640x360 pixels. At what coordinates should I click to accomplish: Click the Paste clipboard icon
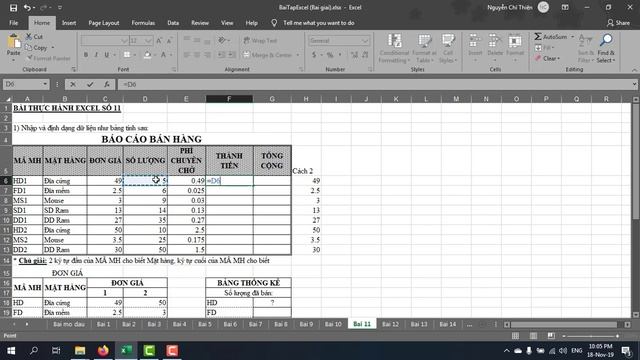point(13,41)
